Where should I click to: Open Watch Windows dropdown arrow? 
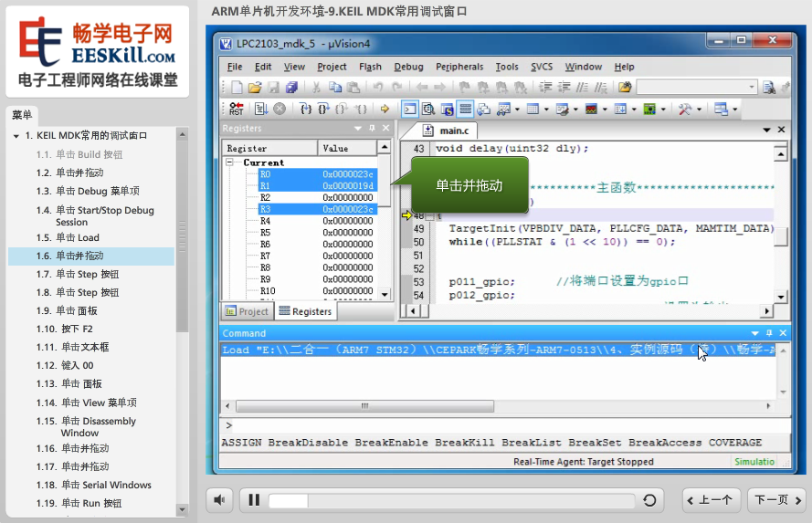pyautogui.click(x=517, y=110)
